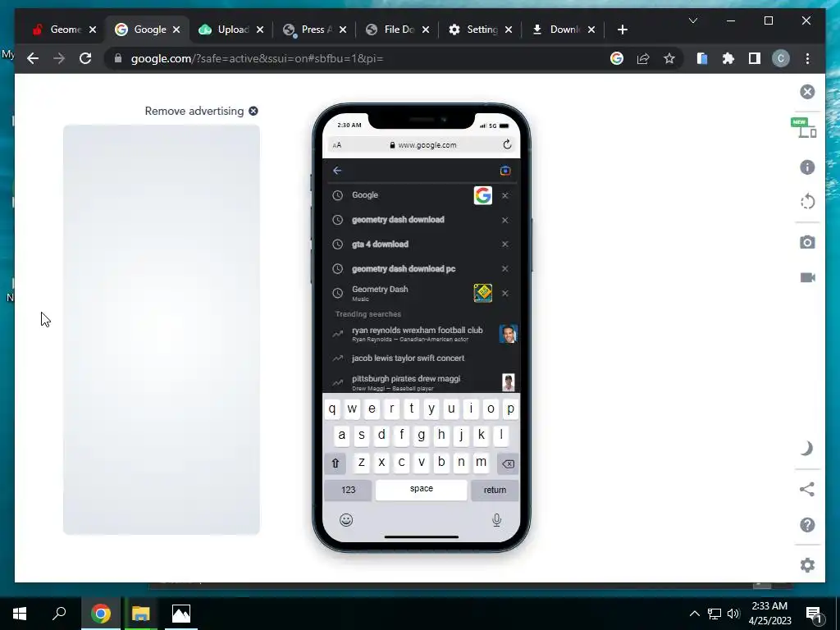Open the device selector with NEW badge
The width and height of the screenshot is (840, 630).
804,129
